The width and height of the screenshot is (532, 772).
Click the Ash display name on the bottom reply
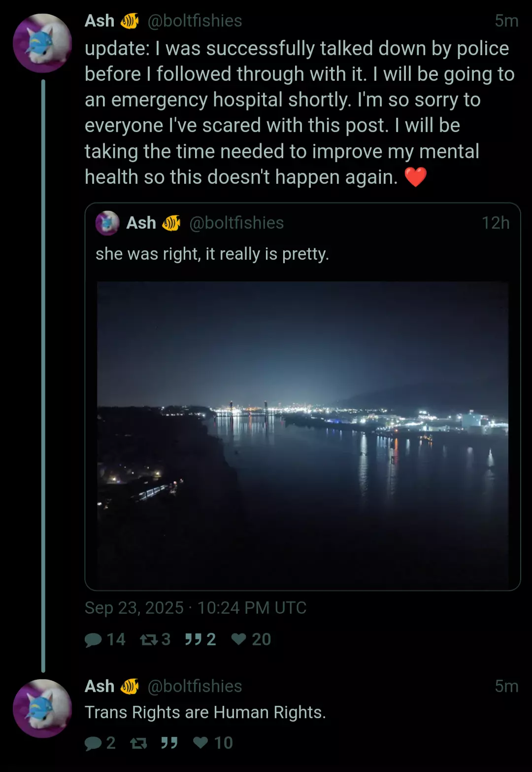(100, 686)
